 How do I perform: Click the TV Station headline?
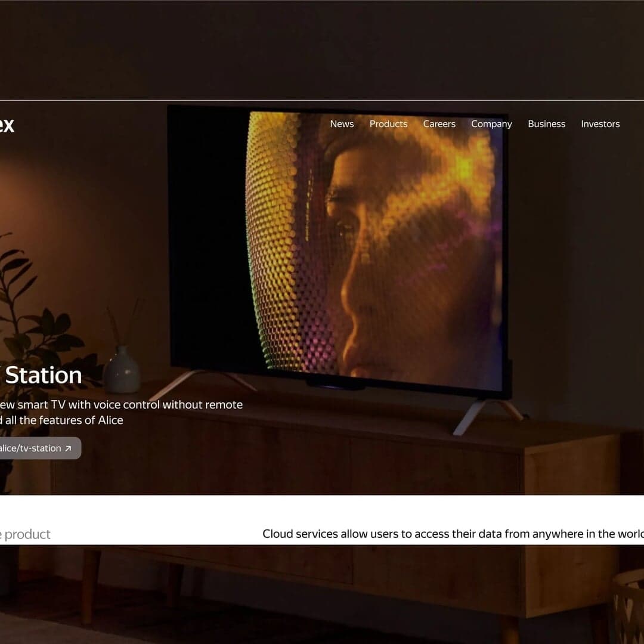pyautogui.click(x=42, y=374)
